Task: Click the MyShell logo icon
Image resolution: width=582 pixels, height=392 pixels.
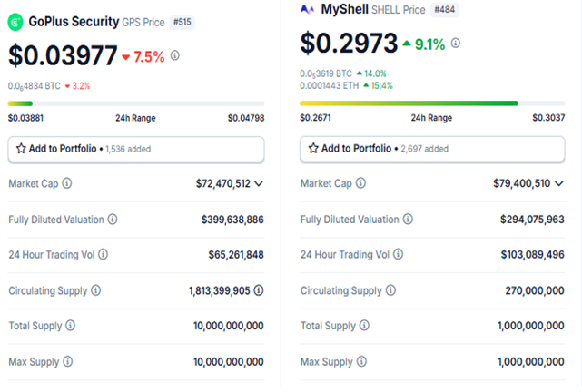Action: point(307,10)
